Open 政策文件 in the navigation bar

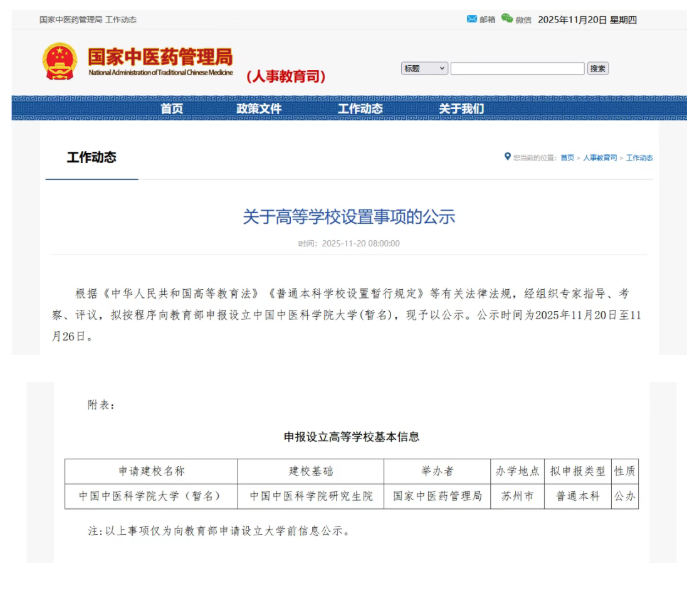pos(259,109)
